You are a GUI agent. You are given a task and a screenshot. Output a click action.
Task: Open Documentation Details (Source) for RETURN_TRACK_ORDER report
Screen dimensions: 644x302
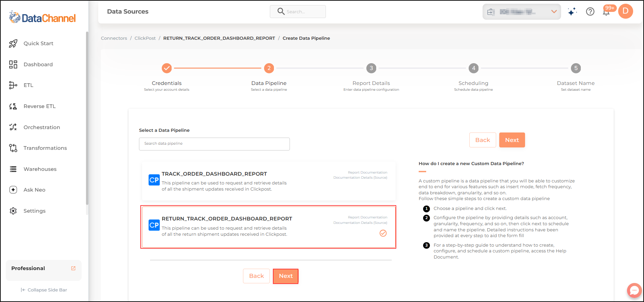[360, 223]
